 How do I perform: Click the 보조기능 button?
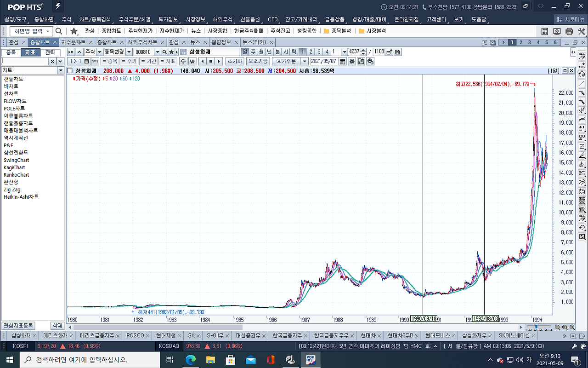click(x=258, y=61)
